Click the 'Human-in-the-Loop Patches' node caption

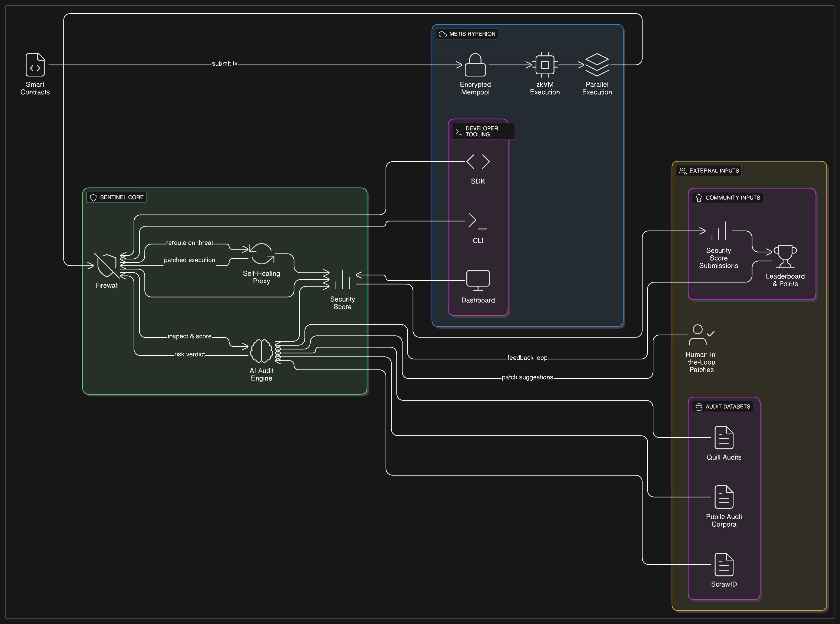(701, 362)
